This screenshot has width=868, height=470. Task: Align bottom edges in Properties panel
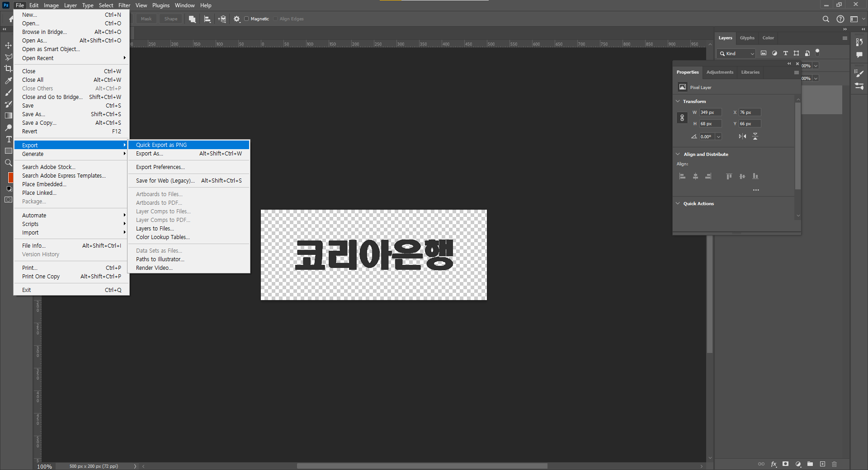tap(755, 176)
